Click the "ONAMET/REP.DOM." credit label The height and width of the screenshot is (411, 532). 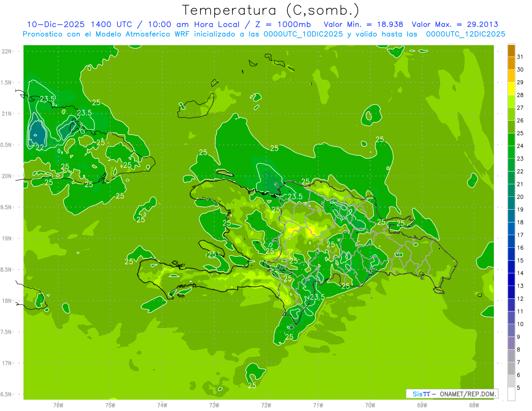[x=468, y=394]
